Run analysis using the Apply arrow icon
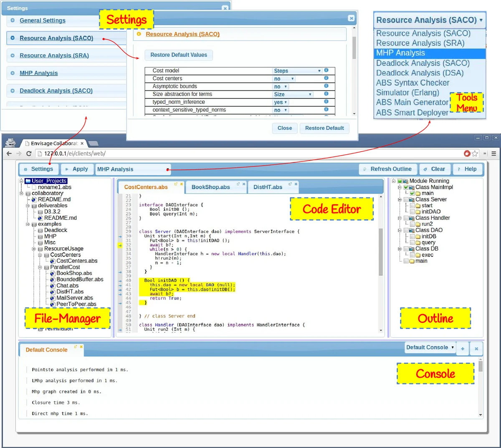This screenshot has width=501, height=448. point(67,169)
